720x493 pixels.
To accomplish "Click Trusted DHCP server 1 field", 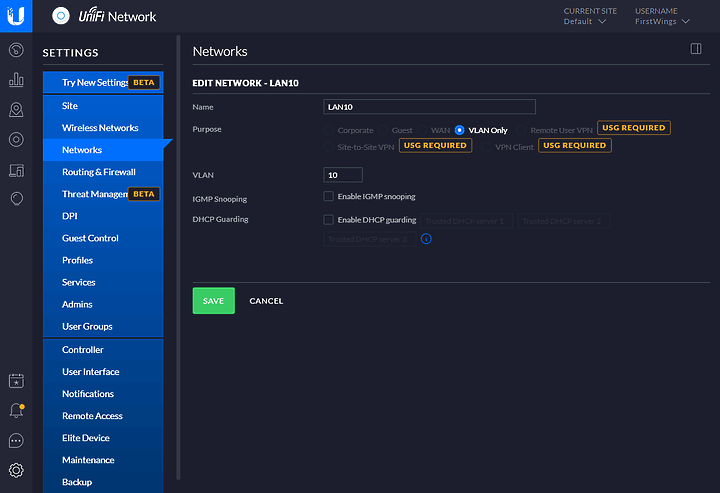I will click(467, 221).
